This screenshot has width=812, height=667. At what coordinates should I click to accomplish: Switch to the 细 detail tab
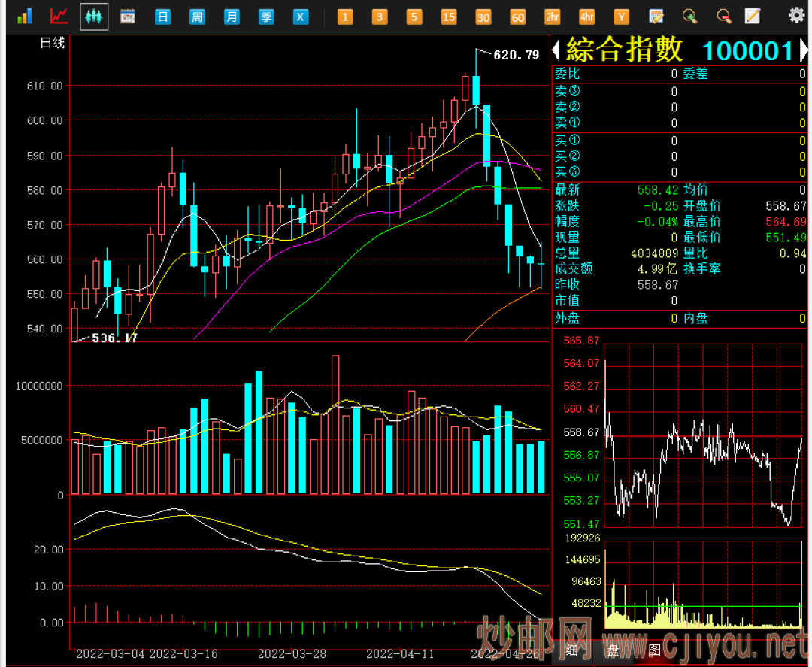[573, 650]
